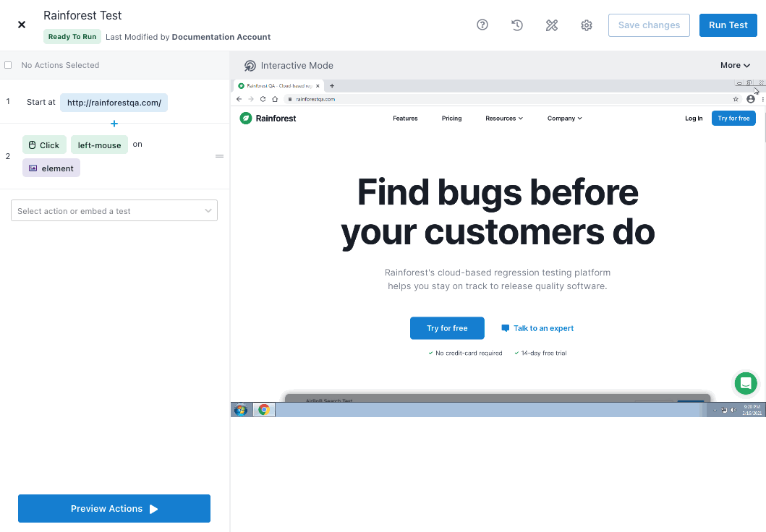Open the Pricing nav item
This screenshot has height=532, width=766.
pyautogui.click(x=451, y=118)
